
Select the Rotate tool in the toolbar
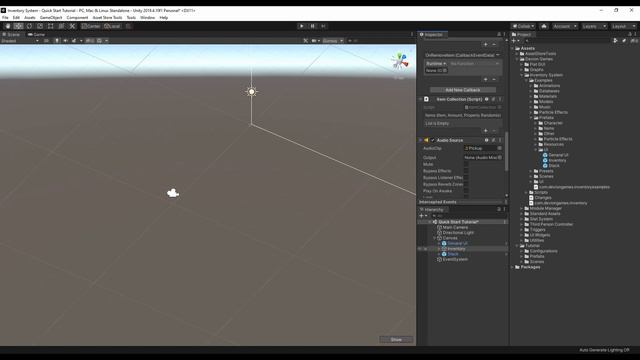(29, 26)
